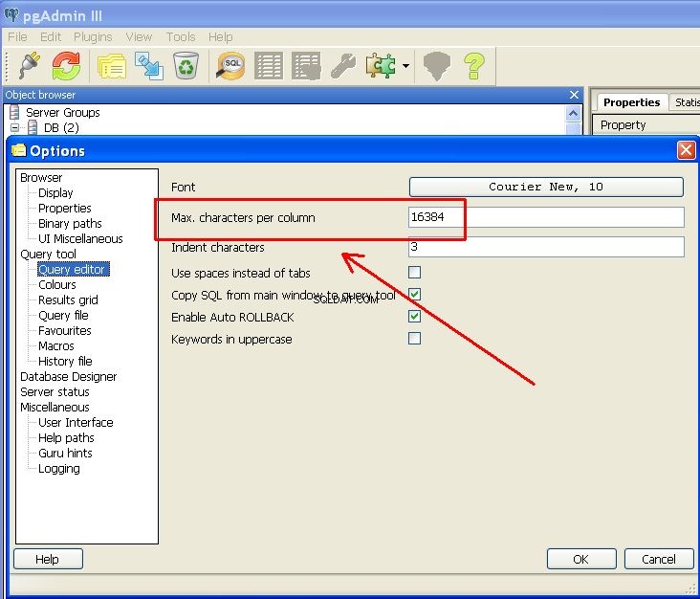Click the recycle bin drop object icon
Viewport: 700px width, 599px height.
186,66
